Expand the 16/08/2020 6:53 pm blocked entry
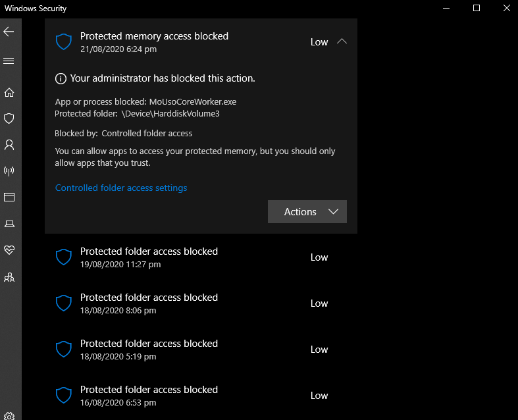Screen dimensions: 518x420 tap(201, 396)
